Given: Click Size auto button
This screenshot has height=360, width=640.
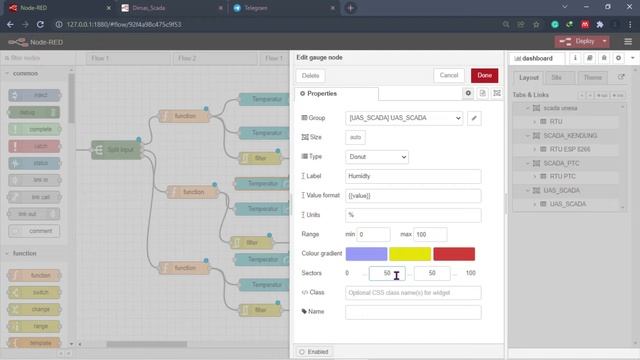Looking at the screenshot, I should (x=356, y=137).
